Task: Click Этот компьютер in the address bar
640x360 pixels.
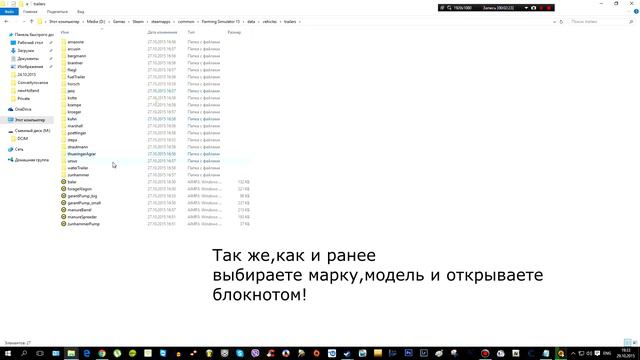Action: [64, 22]
